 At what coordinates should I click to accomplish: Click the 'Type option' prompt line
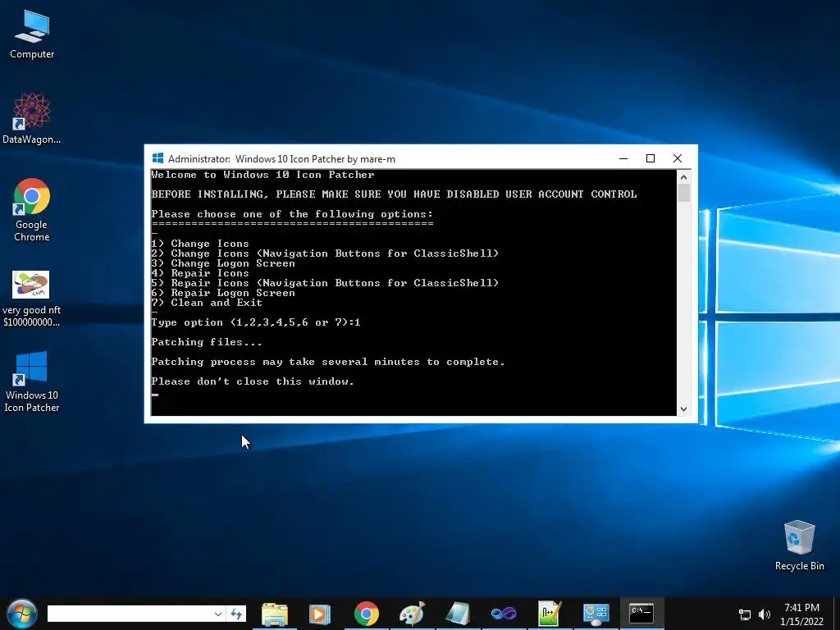click(256, 322)
